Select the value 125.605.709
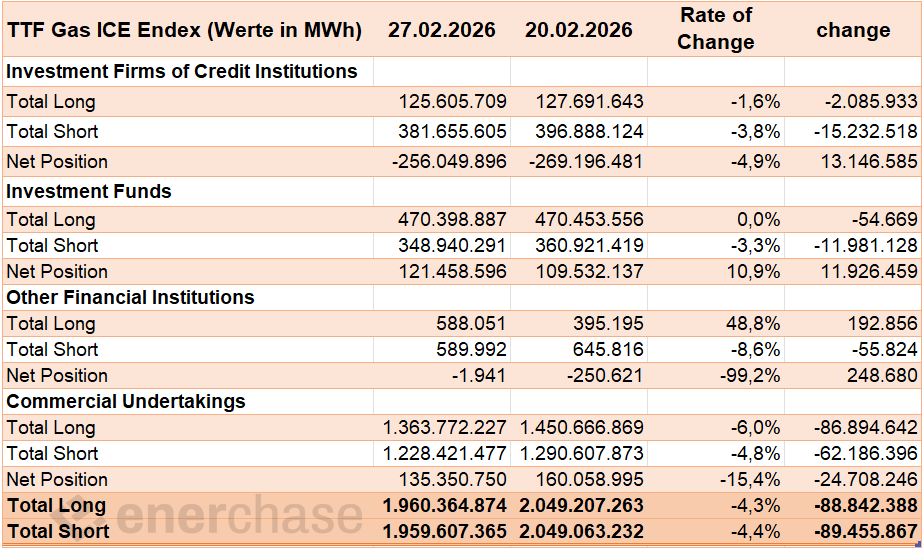Screen dimensions: 922x548 452,101
